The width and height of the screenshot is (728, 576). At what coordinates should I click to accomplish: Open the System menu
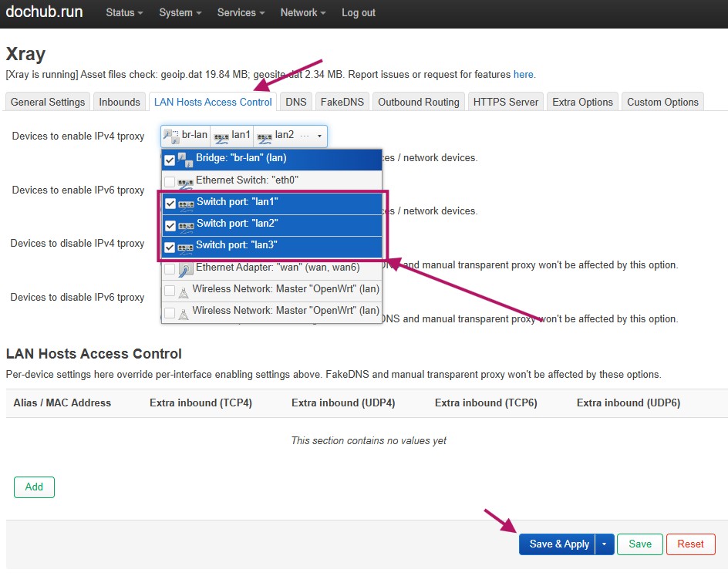(x=180, y=13)
